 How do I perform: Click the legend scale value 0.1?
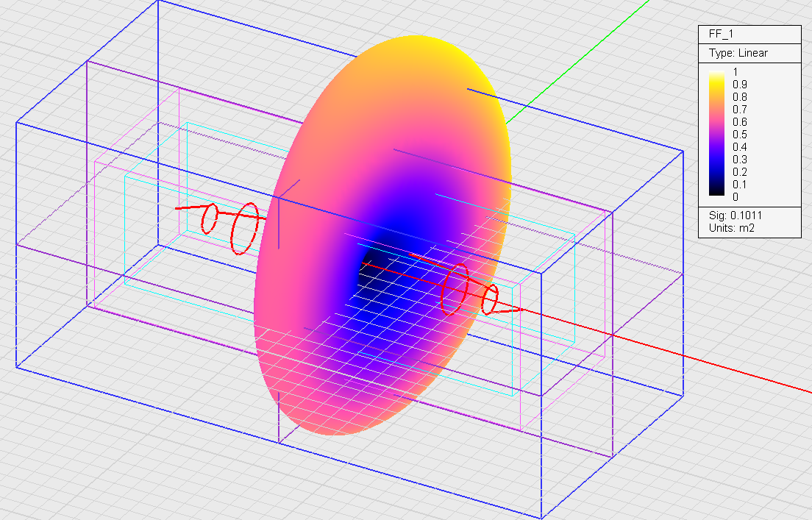click(x=740, y=185)
